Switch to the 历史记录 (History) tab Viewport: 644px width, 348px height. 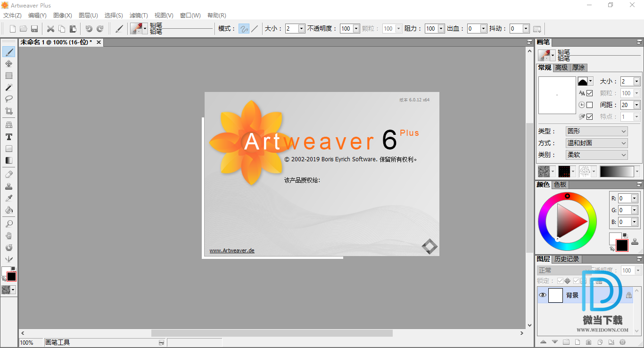567,259
